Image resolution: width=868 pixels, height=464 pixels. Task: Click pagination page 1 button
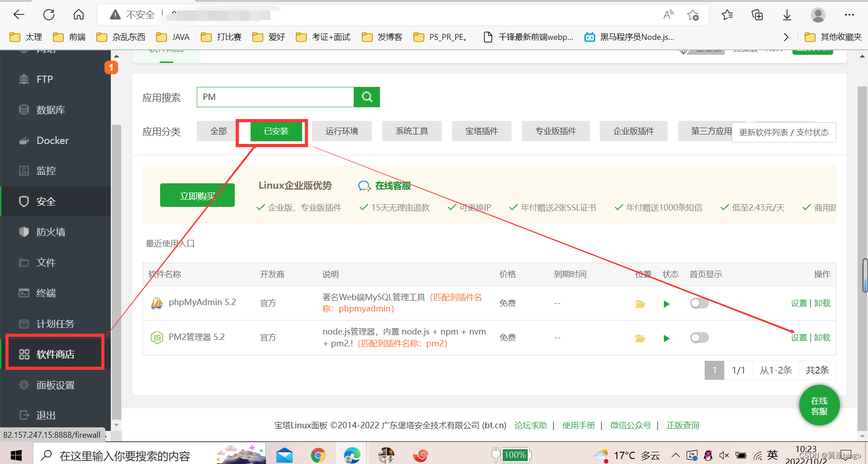point(714,370)
